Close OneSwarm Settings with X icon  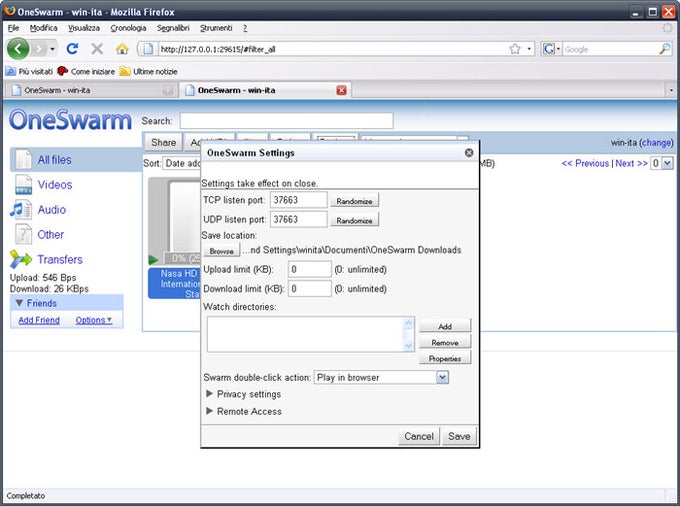coord(469,153)
